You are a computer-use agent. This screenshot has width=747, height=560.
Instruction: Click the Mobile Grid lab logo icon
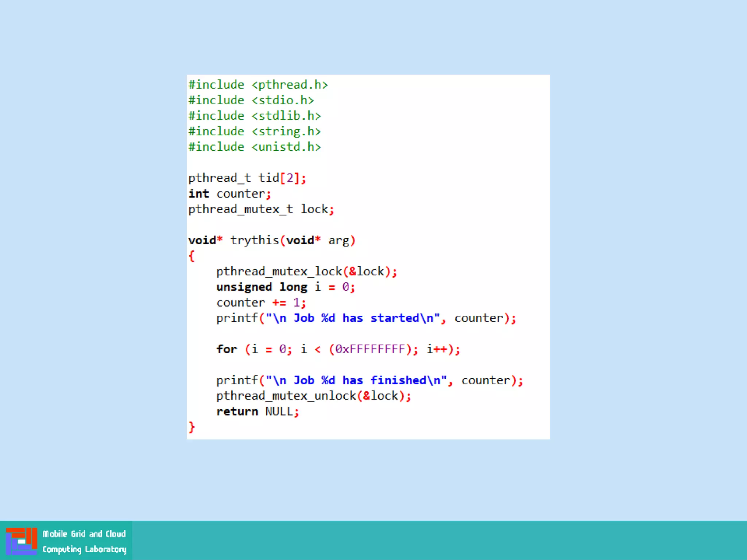[21, 541]
